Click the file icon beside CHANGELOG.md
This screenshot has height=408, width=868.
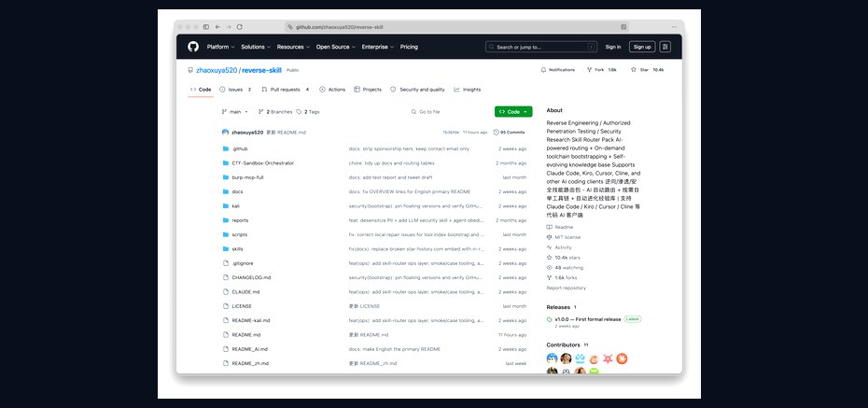[x=225, y=277]
